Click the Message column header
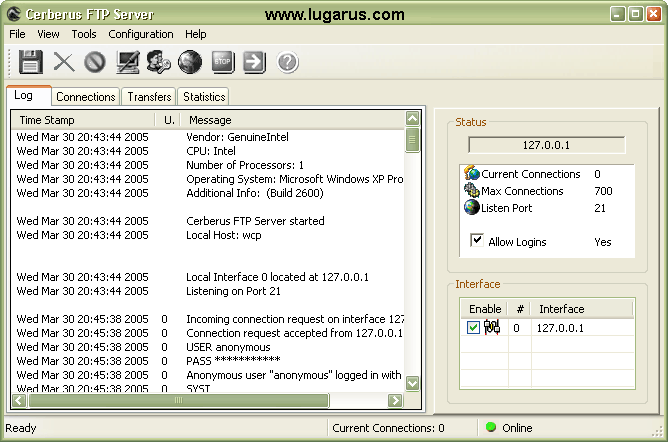 pos(293,120)
